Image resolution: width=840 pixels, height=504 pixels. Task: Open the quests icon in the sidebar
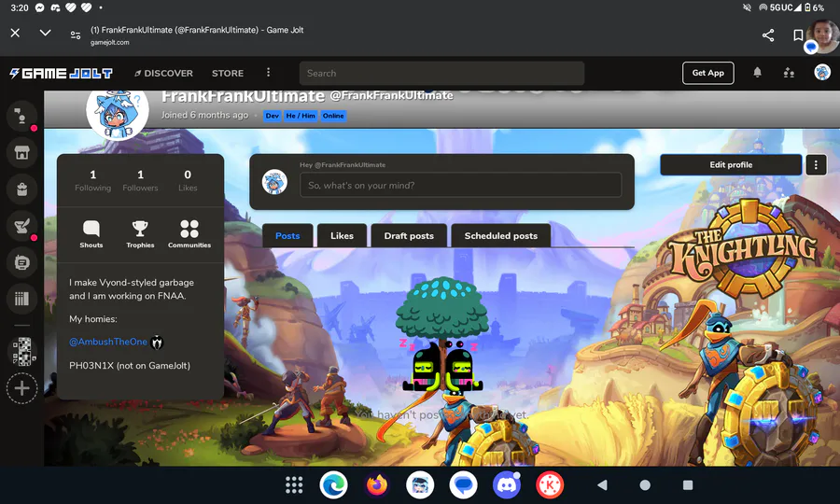[x=22, y=226]
